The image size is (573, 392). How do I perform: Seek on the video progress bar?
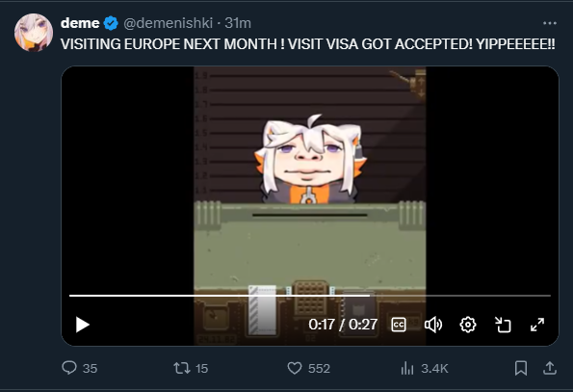(x=310, y=295)
